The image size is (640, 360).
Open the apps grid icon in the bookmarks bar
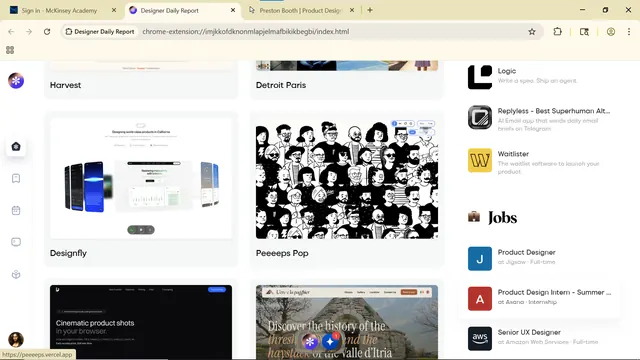(x=10, y=50)
